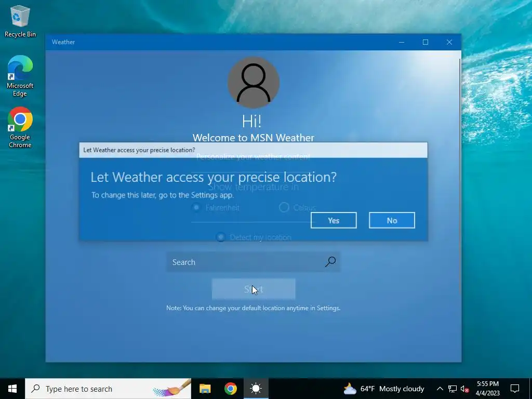The height and width of the screenshot is (399, 532).
Task: Click the muted volume tray icon
Action: (x=465, y=389)
